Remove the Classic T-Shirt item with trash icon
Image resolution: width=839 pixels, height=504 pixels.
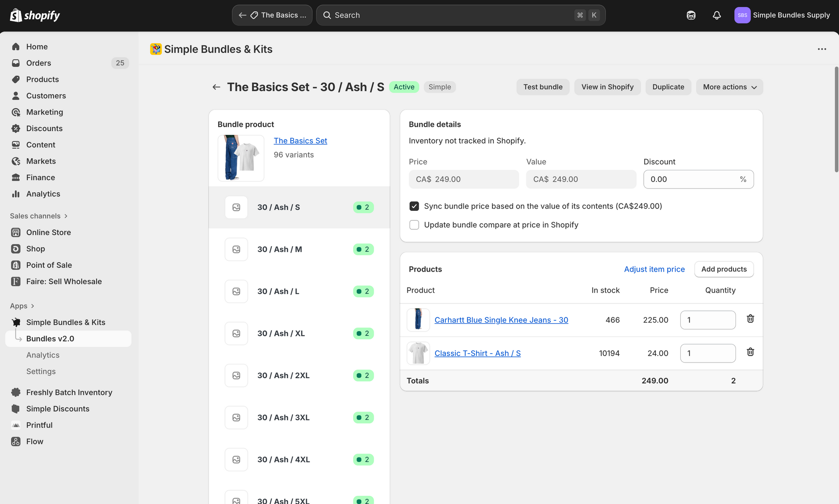tap(750, 352)
